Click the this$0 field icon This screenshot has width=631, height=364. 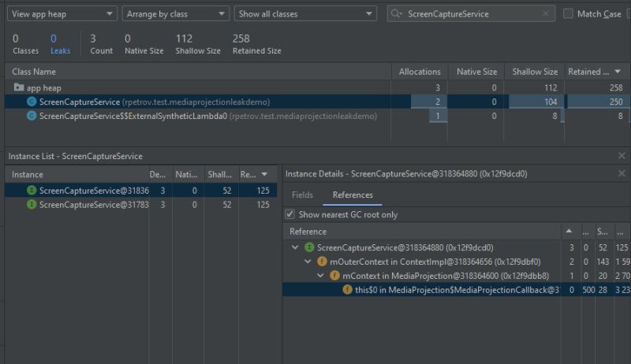point(347,290)
